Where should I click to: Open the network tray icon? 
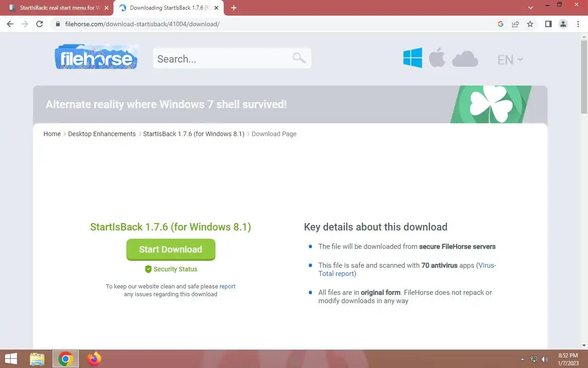click(x=534, y=359)
